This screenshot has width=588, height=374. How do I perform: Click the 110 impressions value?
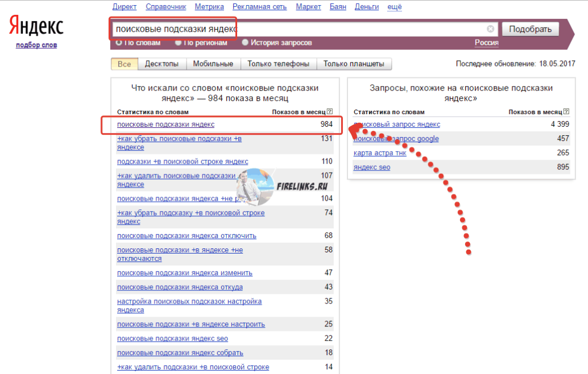[x=327, y=161]
